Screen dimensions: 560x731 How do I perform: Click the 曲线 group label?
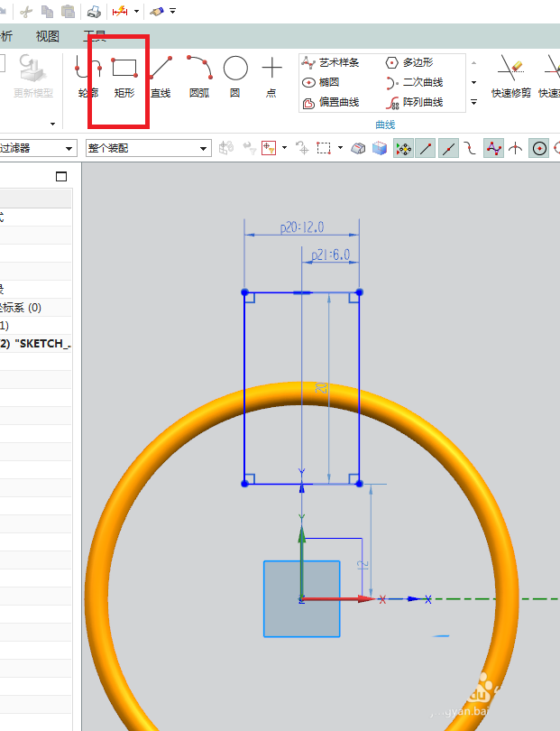click(x=385, y=125)
